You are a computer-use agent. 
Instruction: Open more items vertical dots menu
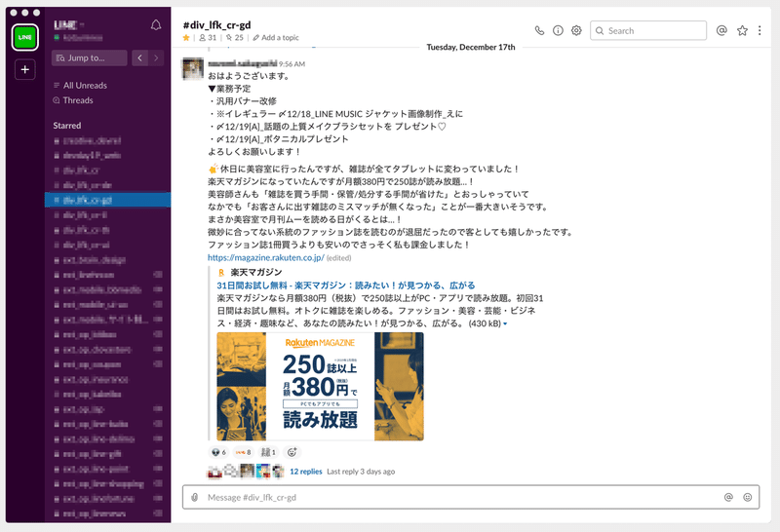tap(760, 31)
